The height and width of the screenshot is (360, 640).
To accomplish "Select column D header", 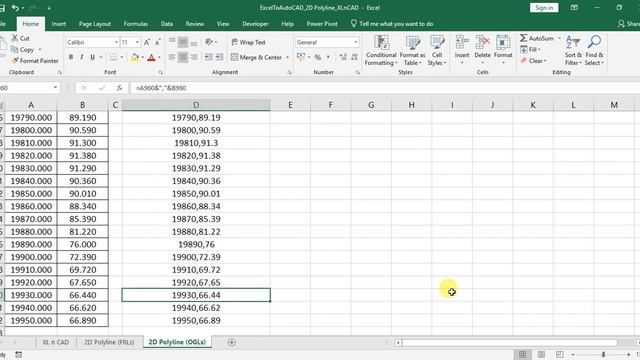I will pyautogui.click(x=196, y=105).
